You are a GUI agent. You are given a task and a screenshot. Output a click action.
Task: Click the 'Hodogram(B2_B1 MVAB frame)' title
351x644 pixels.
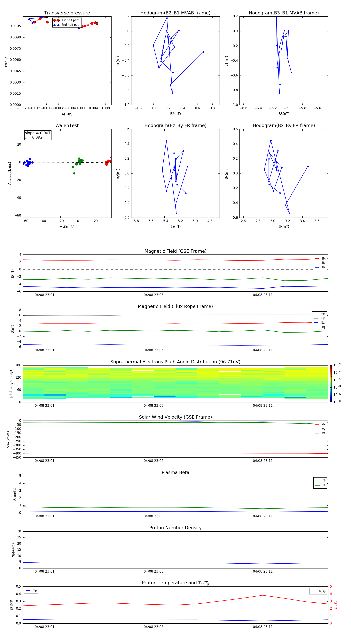click(175, 13)
